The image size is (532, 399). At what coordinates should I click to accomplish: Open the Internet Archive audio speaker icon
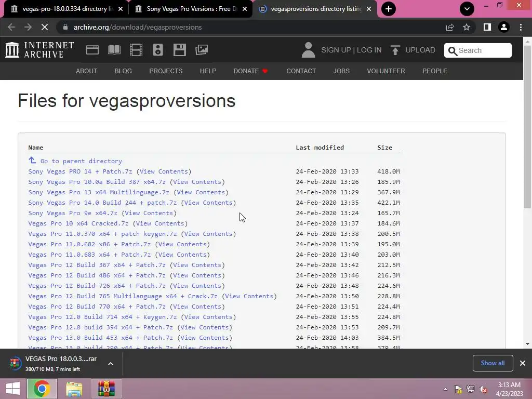point(158,50)
